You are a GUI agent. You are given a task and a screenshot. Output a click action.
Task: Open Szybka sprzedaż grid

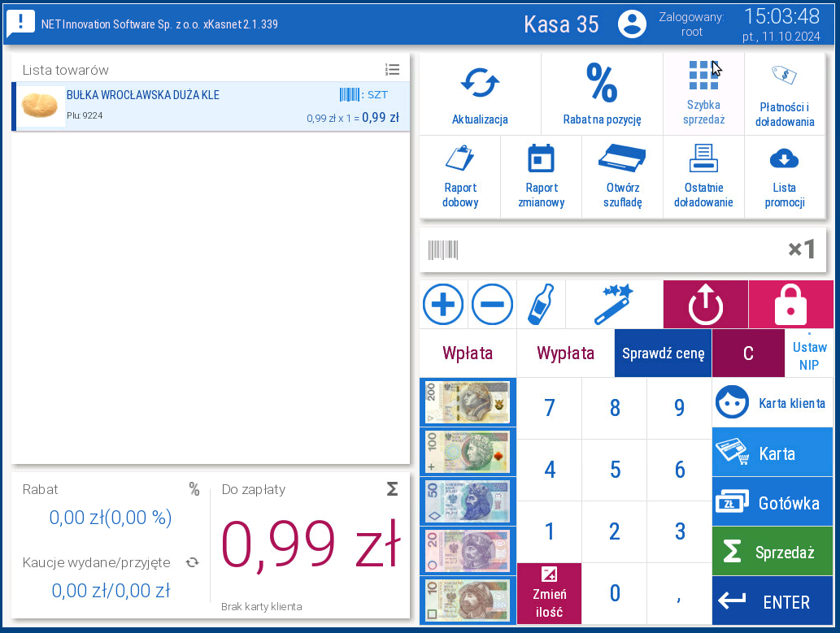[x=703, y=93]
